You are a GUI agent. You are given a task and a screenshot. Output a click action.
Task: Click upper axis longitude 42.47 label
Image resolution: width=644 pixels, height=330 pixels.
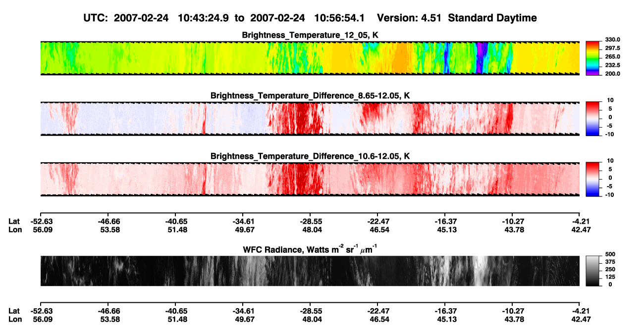point(581,230)
